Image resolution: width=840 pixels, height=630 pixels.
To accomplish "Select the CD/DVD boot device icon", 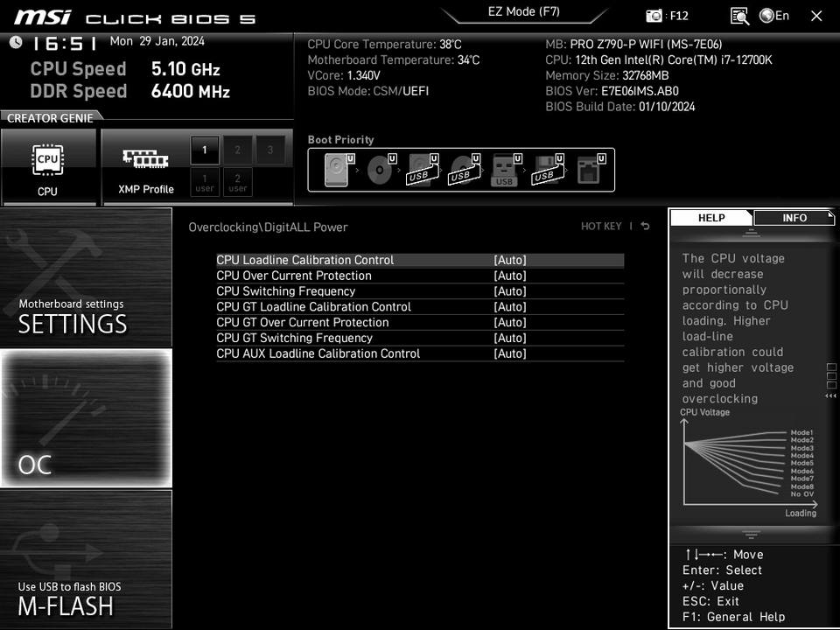I will point(381,170).
